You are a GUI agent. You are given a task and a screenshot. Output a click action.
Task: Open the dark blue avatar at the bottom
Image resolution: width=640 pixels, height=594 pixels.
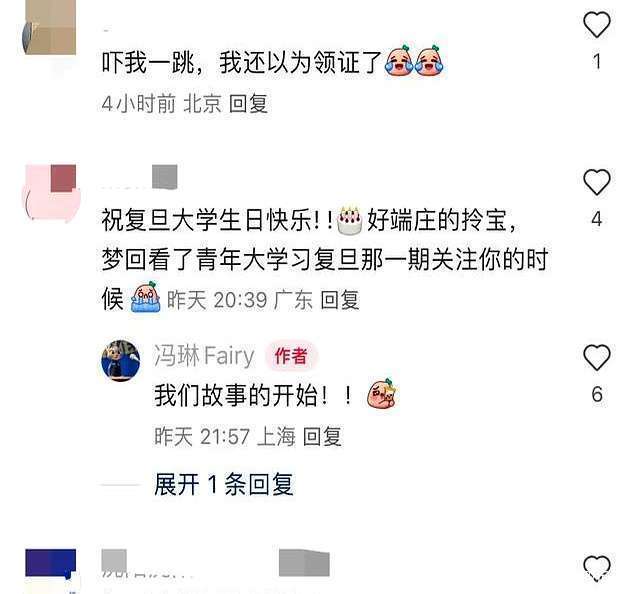(x=51, y=567)
